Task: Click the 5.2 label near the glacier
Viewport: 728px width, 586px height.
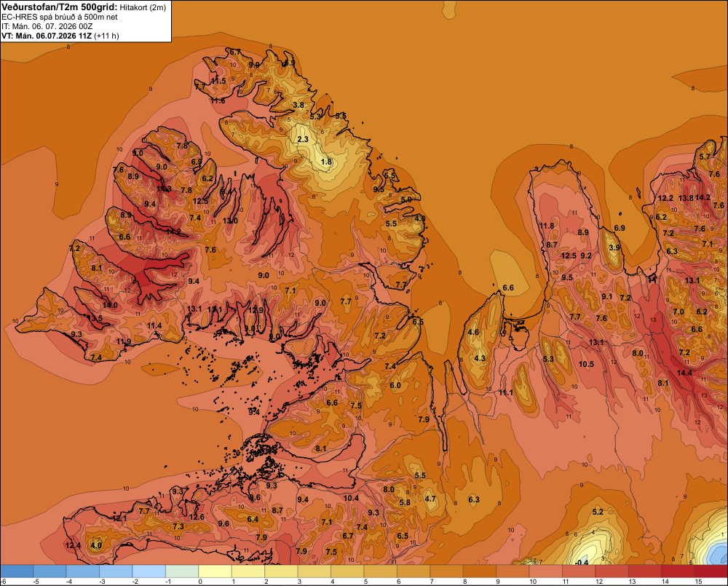Action: click(598, 512)
